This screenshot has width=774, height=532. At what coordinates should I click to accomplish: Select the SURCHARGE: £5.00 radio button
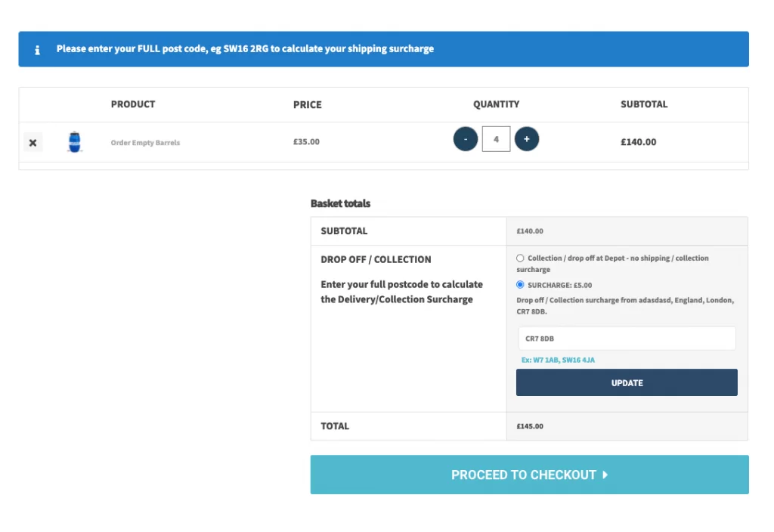[x=520, y=285]
